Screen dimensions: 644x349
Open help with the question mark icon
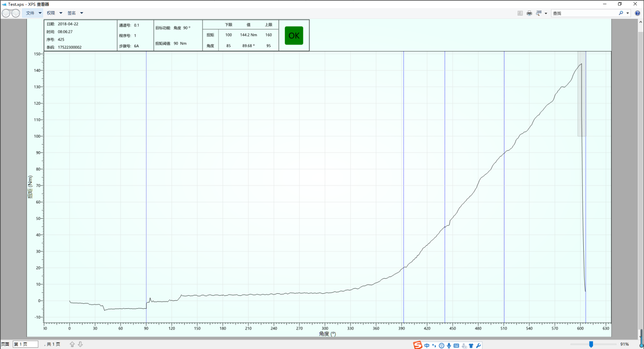coord(637,13)
